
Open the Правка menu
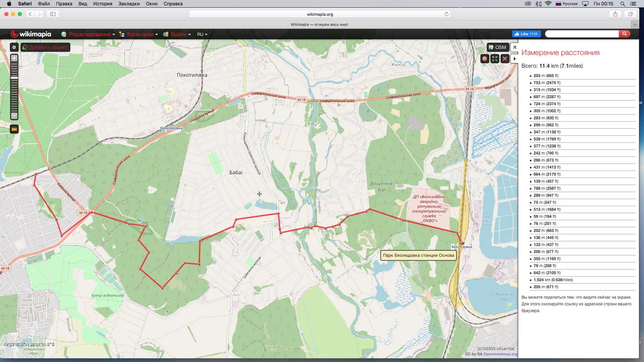pyautogui.click(x=64, y=4)
